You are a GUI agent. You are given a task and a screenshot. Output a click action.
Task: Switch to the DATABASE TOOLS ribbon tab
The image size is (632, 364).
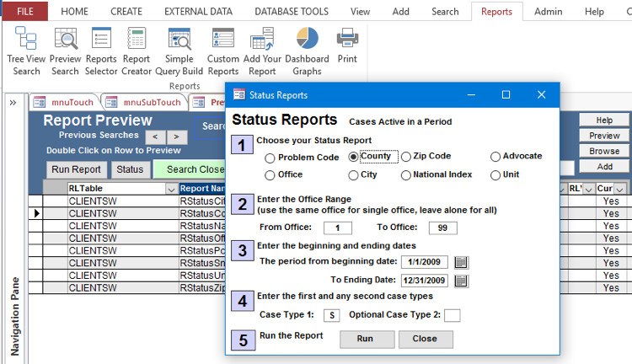tap(292, 12)
